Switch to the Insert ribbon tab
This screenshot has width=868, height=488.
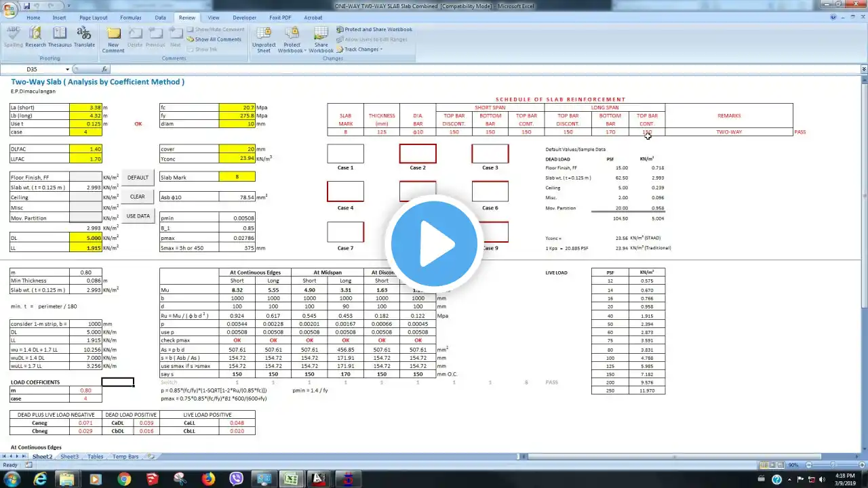pyautogui.click(x=59, y=18)
